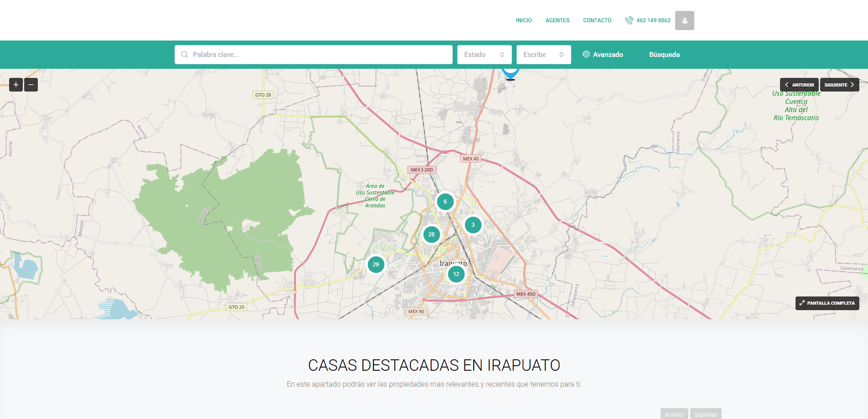The height and width of the screenshot is (419, 868).
Task: Open the map cluster marker 28
Action: pos(431,235)
